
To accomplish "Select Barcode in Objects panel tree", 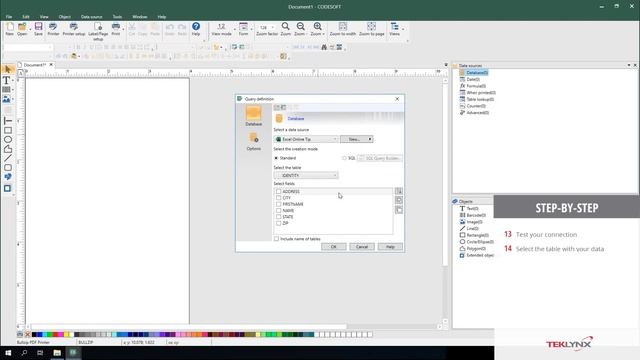I will 476,215.
